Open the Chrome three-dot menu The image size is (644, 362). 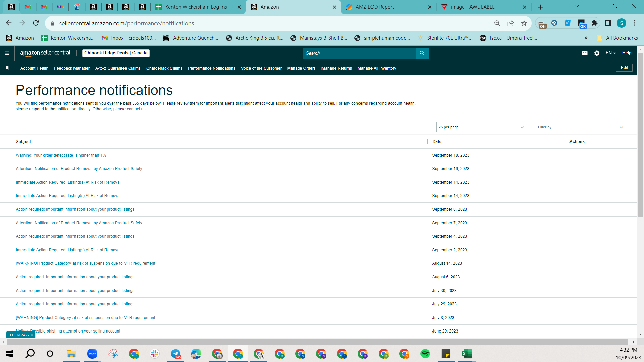(635, 23)
